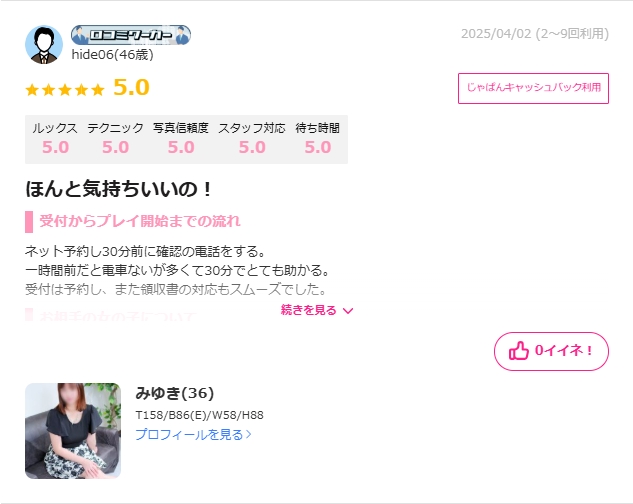Click the reviewer avatar icon
The height and width of the screenshot is (504, 633).
[x=44, y=44]
